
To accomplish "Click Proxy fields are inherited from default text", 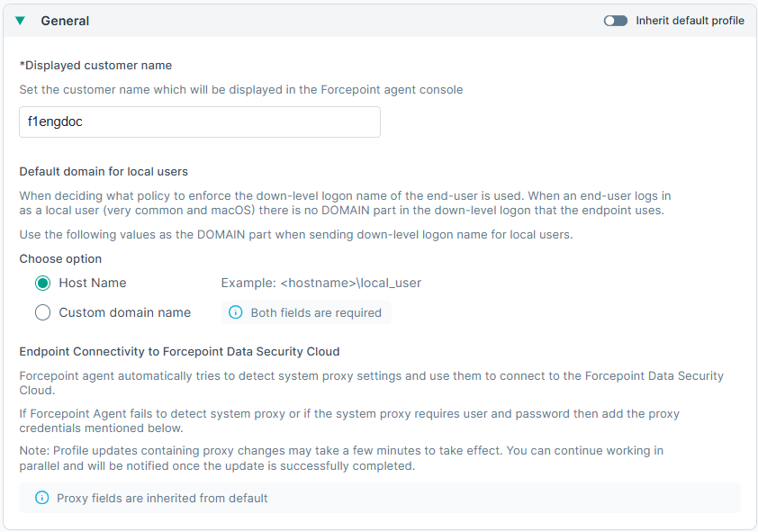I will 162,498.
